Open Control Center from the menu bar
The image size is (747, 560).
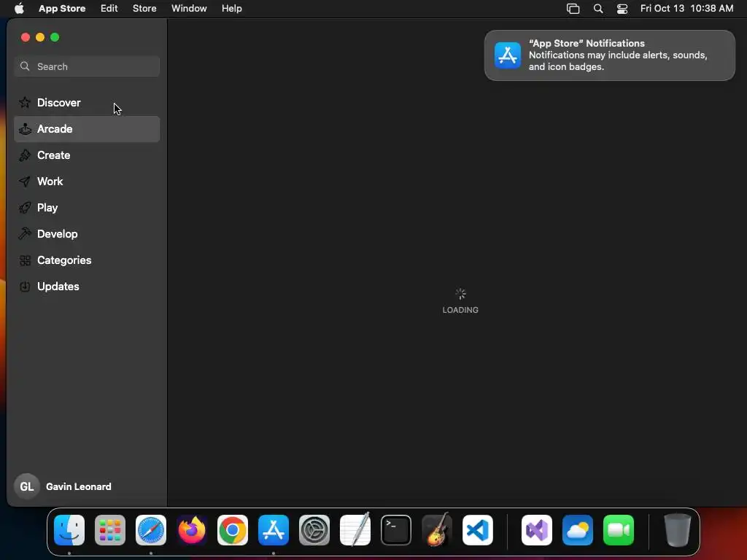coord(622,9)
